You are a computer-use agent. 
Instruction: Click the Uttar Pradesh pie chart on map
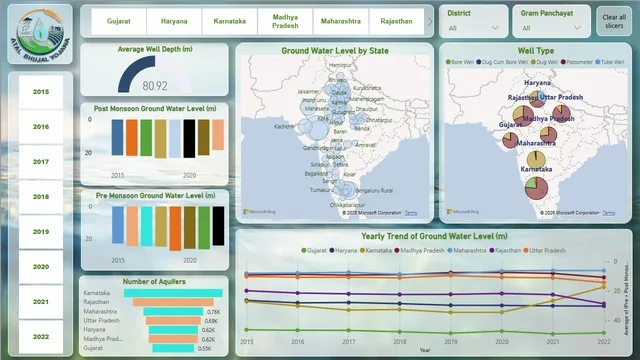[x=561, y=113]
